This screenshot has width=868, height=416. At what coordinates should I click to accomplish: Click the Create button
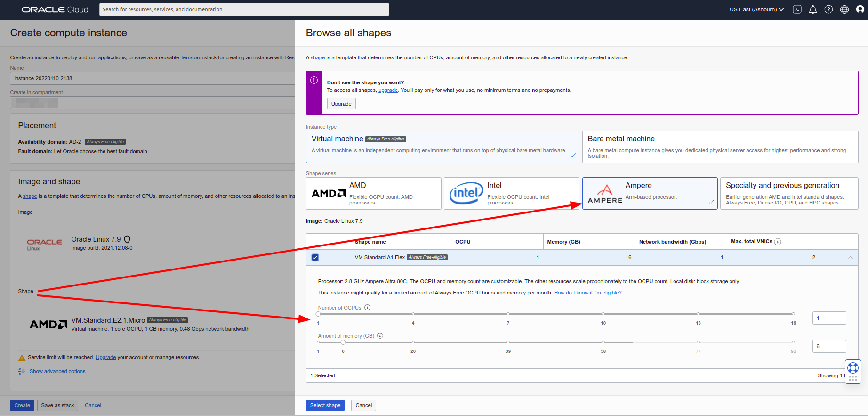coord(22,405)
